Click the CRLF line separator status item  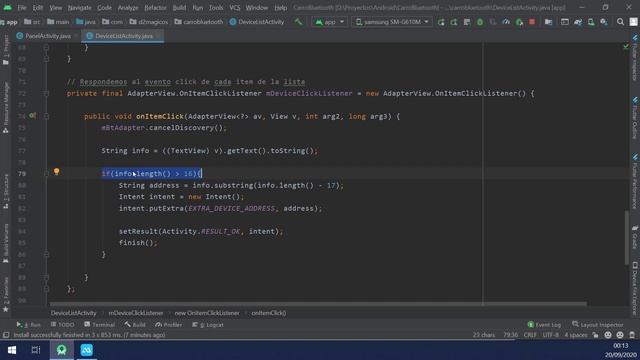(530, 335)
